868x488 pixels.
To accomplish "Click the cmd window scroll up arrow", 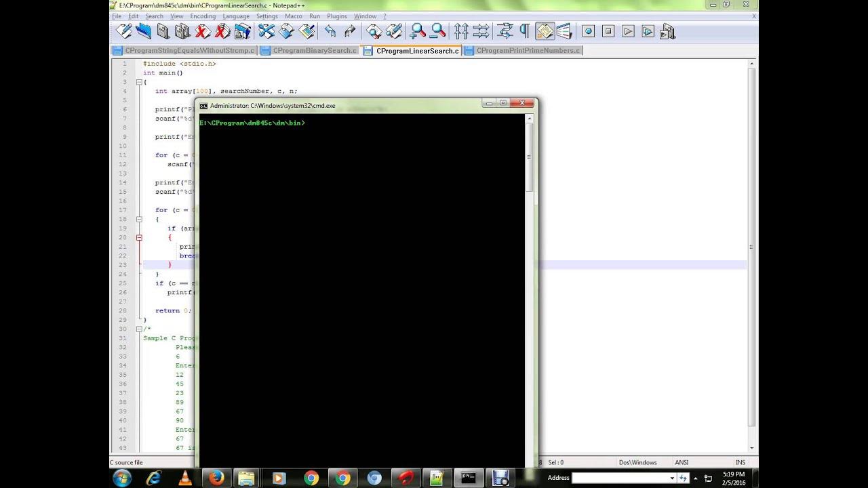I will (x=530, y=119).
